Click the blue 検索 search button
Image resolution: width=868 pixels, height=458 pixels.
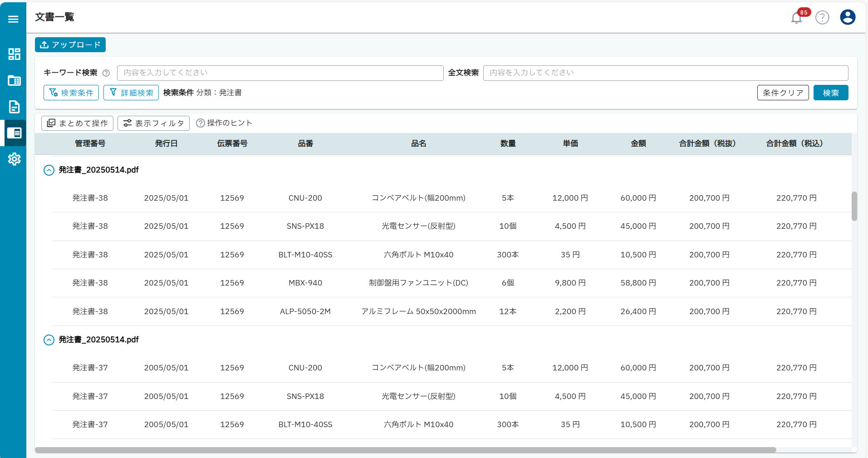click(x=830, y=93)
